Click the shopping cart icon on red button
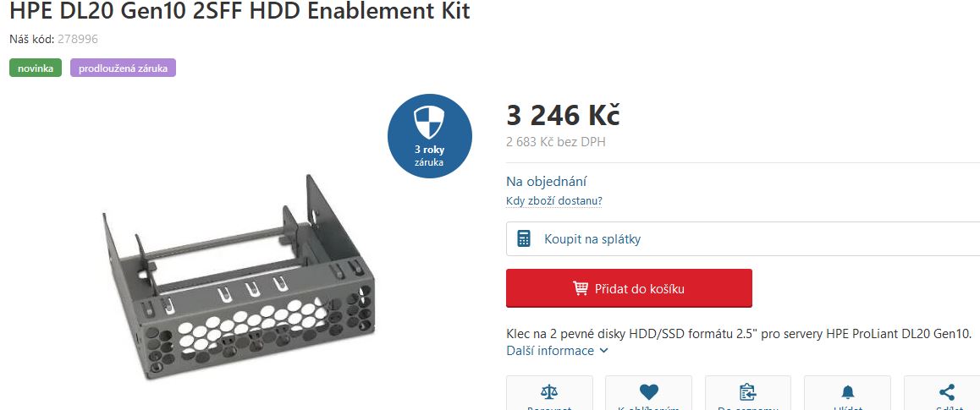 click(x=581, y=288)
